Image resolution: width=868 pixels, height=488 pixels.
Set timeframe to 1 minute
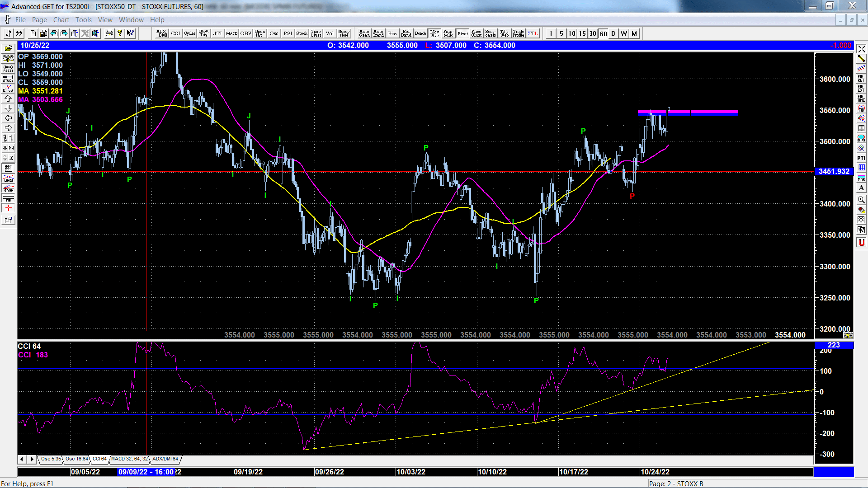click(x=551, y=33)
